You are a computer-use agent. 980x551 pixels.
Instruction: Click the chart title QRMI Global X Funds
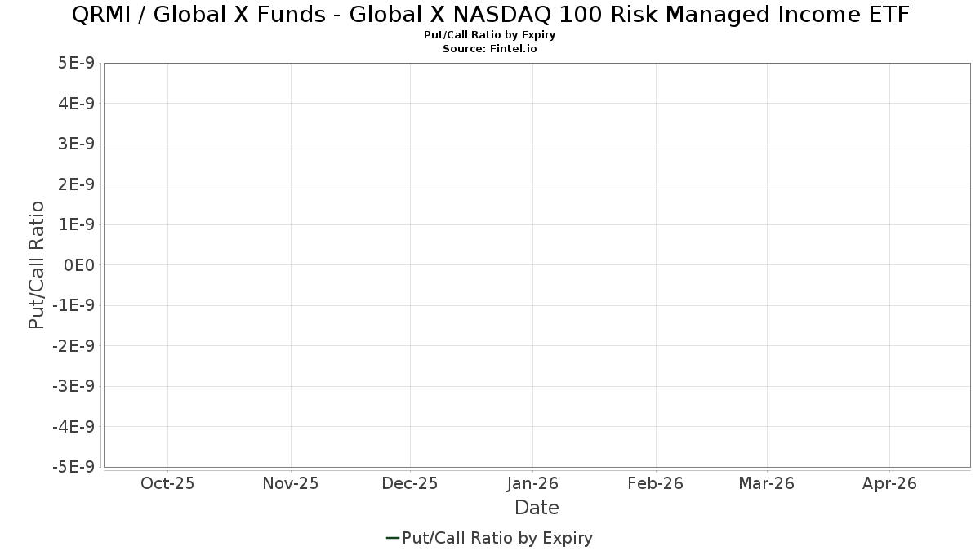[x=491, y=15]
